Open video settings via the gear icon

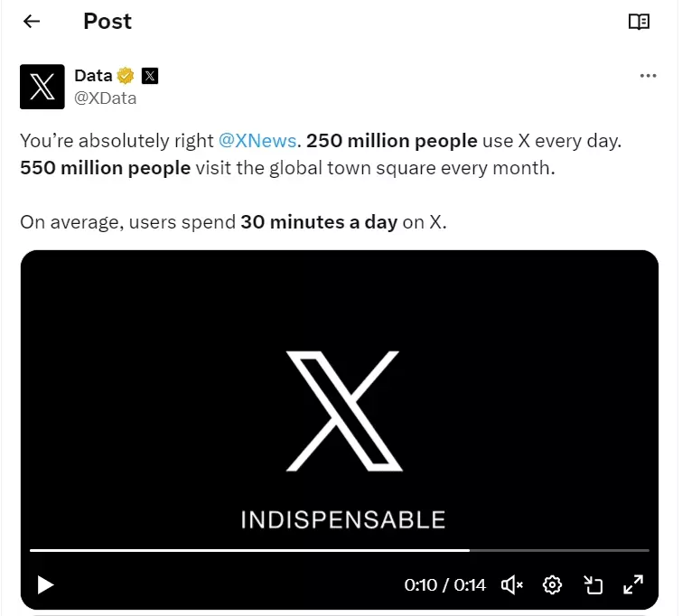point(552,584)
